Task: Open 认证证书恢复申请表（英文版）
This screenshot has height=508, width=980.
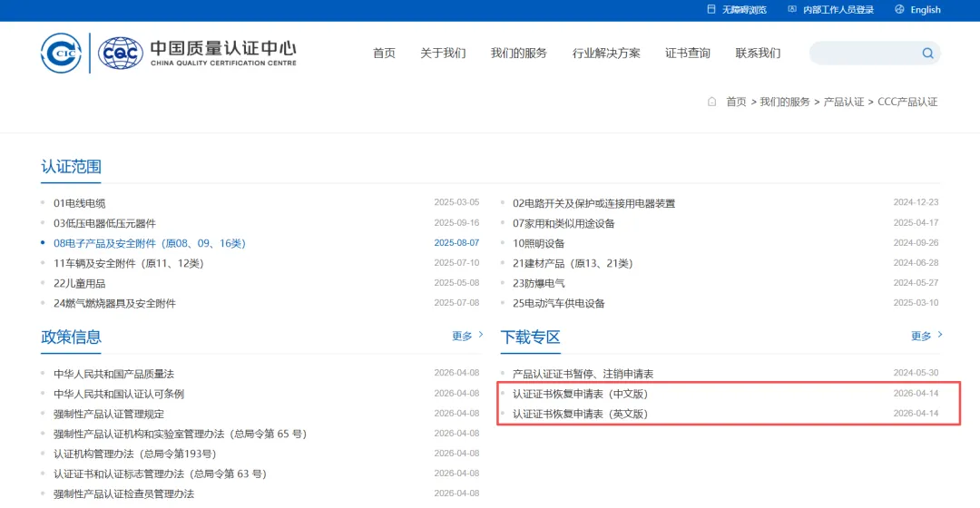Action: coord(581,414)
